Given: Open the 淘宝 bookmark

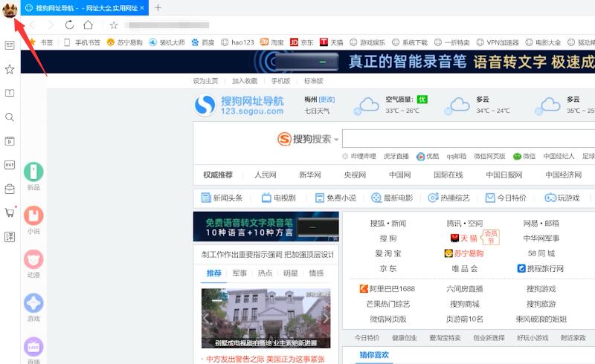Looking at the screenshot, I should pos(272,42).
